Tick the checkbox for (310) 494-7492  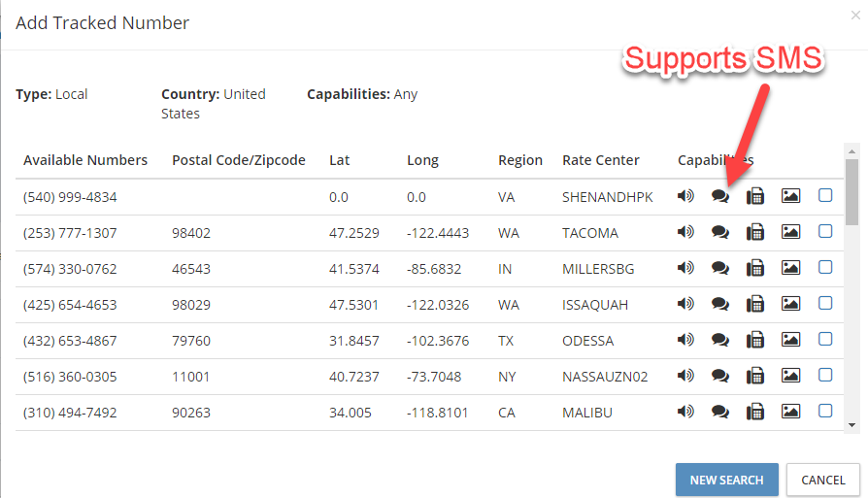(825, 412)
